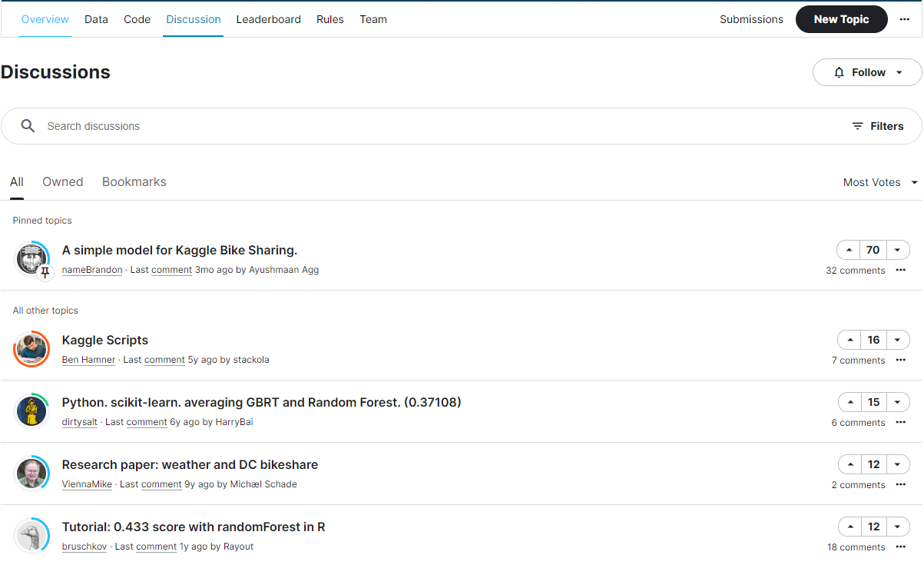Open 'Tutorial: 0.433 score with randomForest in R'
Image resolution: width=924 pixels, height=565 pixels.
pos(194,527)
